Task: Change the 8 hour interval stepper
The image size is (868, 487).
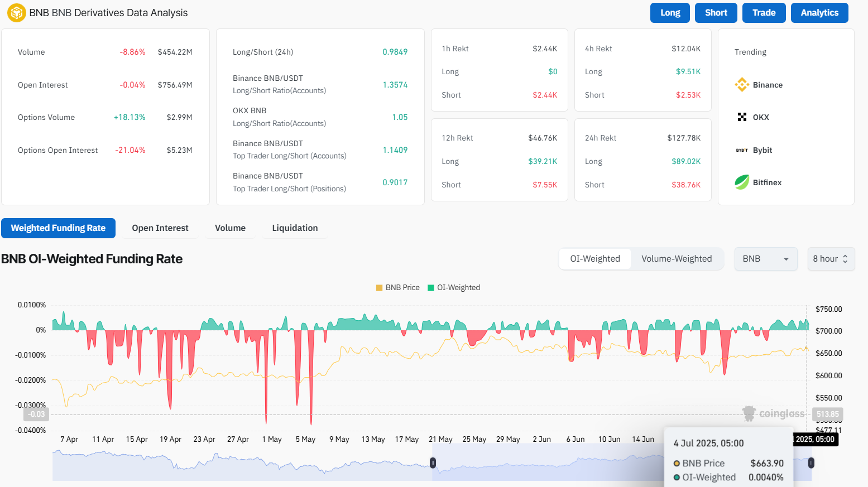Action: click(831, 259)
